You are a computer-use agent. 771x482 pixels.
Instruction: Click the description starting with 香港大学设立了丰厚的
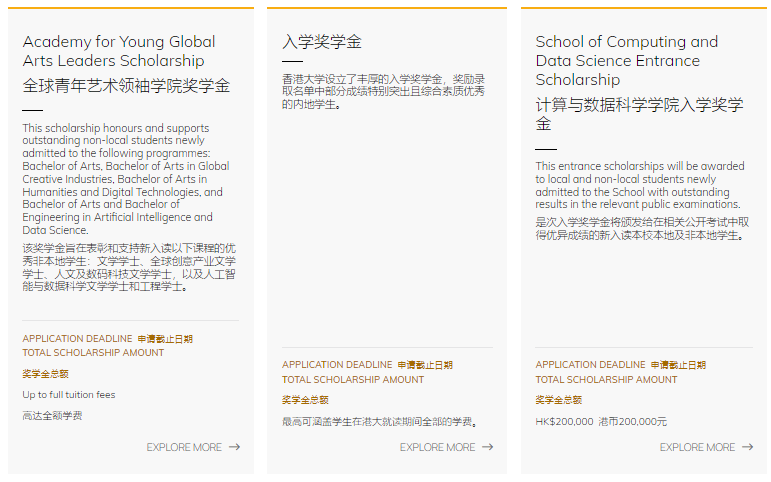tap(383, 91)
